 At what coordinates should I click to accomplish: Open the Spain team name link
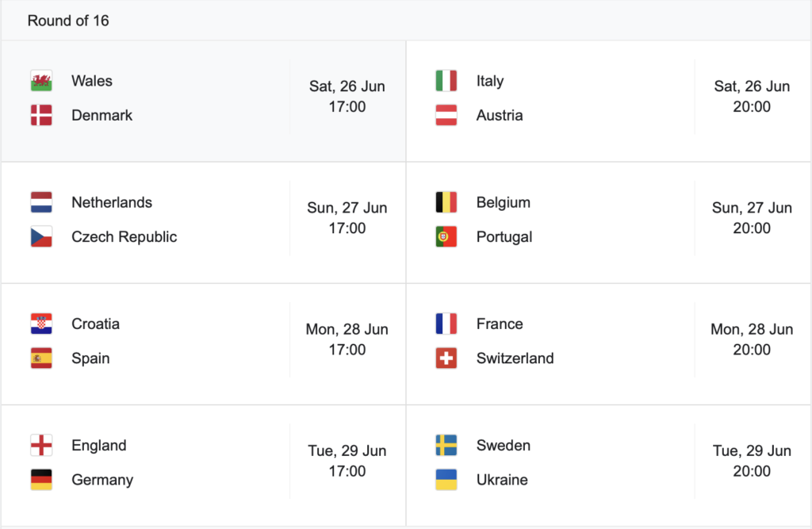pyautogui.click(x=90, y=358)
